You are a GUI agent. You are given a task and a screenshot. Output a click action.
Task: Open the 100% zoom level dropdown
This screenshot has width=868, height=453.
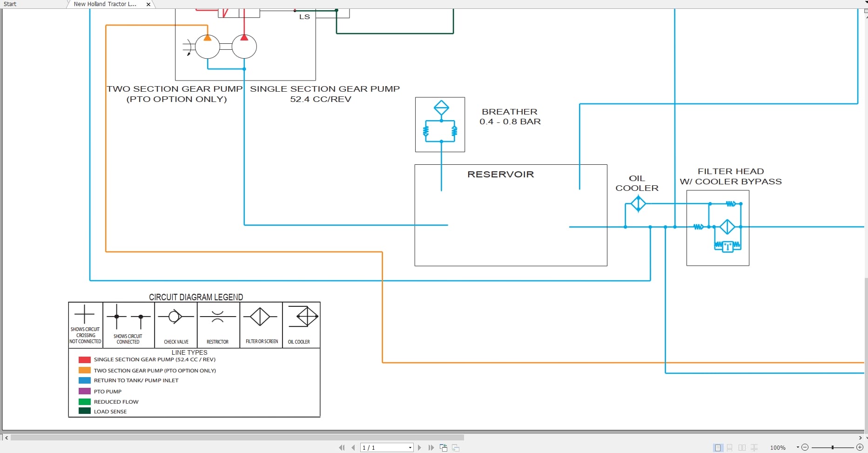[798, 447]
